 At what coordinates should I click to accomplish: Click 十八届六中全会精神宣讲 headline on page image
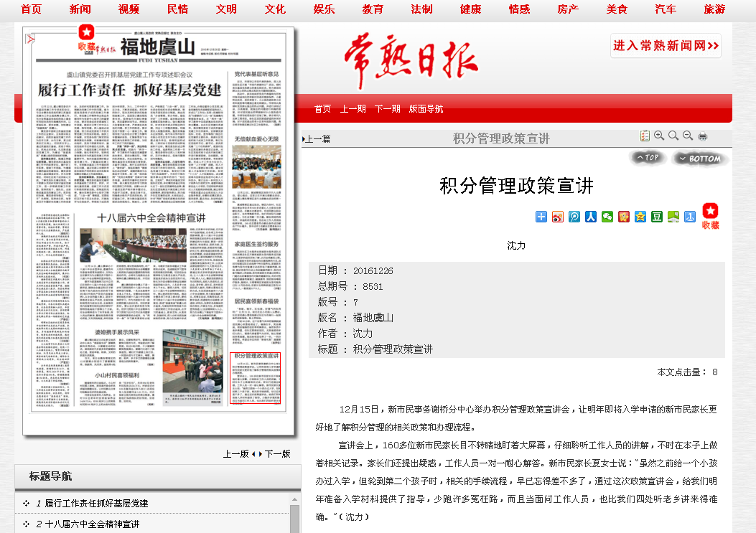151,218
